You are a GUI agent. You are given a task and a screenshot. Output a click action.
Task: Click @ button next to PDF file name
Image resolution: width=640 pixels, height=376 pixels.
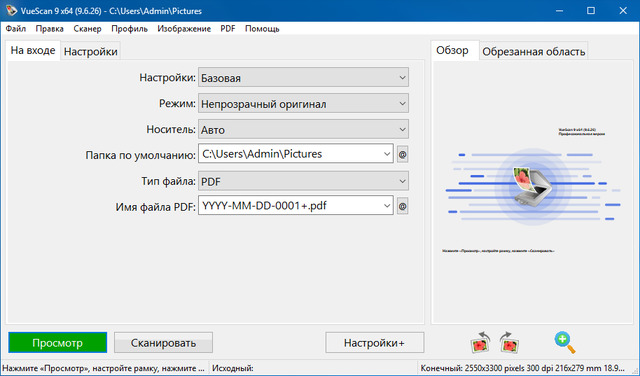(402, 207)
